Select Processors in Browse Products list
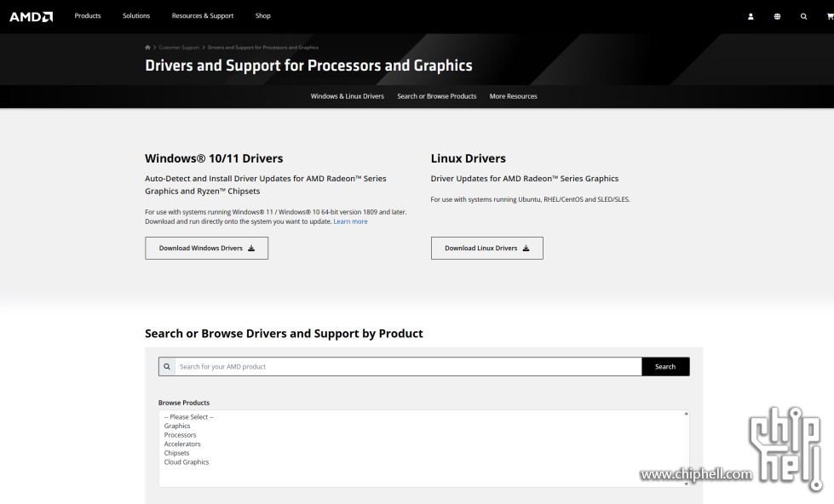The height and width of the screenshot is (504, 834). click(x=180, y=435)
